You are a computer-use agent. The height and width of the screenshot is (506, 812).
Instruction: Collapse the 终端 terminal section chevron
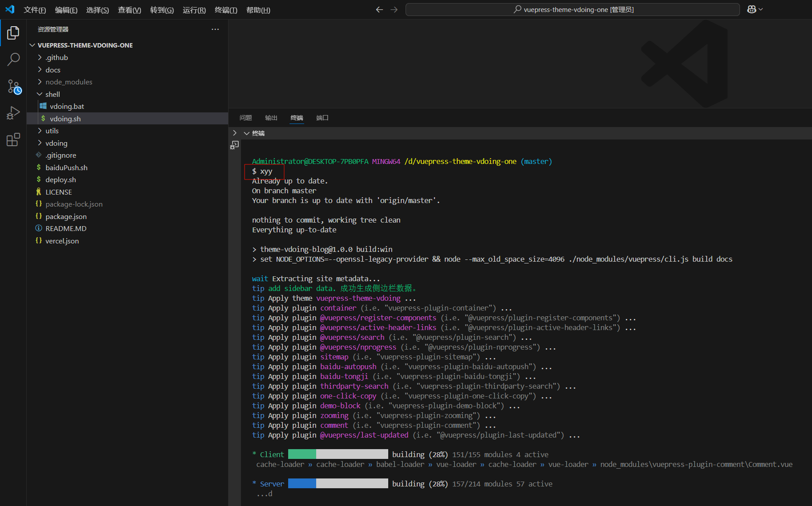[x=246, y=133]
